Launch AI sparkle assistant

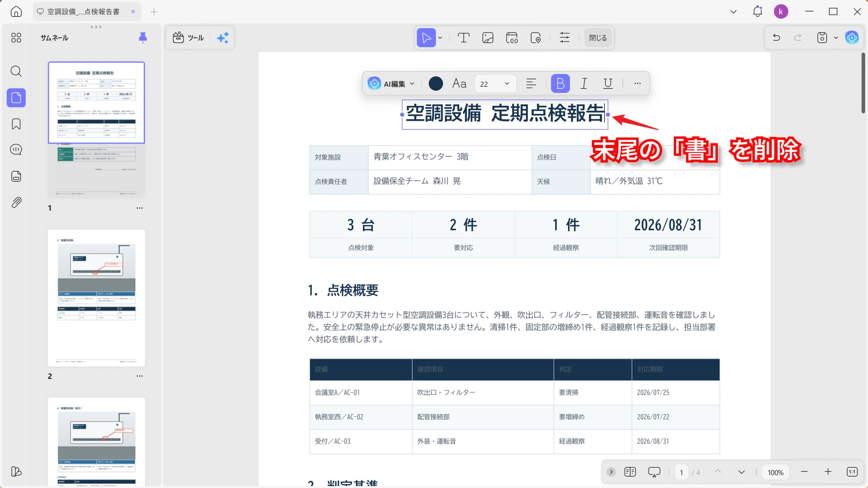(223, 38)
